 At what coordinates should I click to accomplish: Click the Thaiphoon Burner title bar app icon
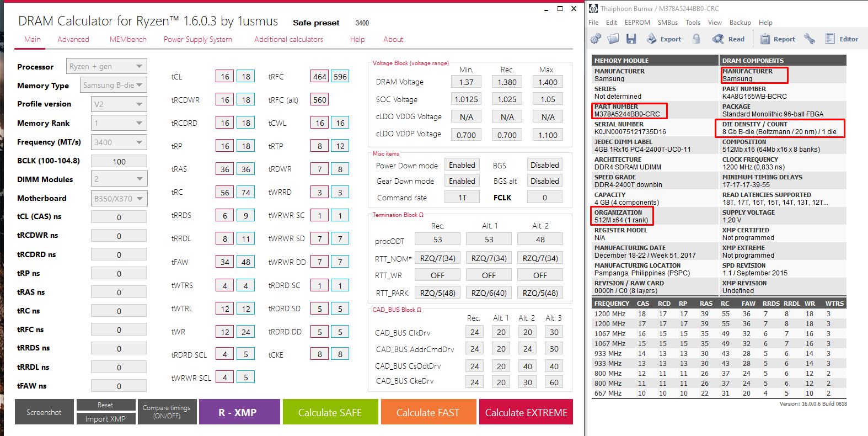click(593, 8)
